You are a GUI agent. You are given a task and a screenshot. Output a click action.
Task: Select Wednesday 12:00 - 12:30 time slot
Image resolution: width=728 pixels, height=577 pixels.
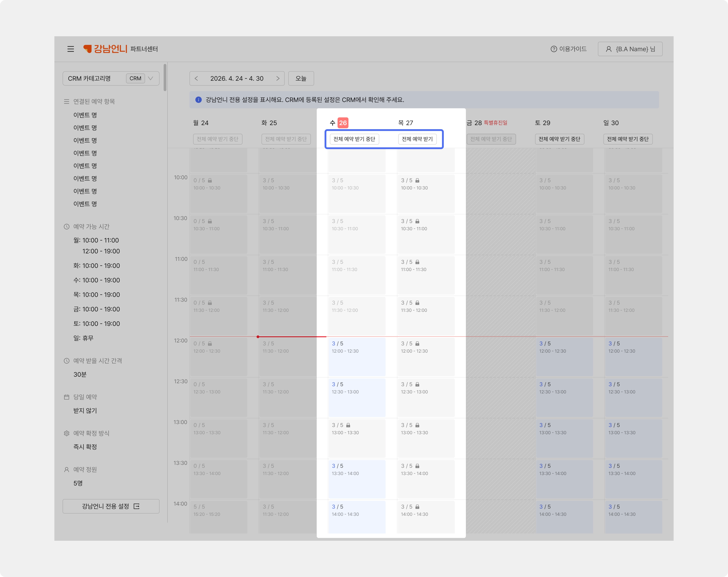pyautogui.click(x=357, y=356)
